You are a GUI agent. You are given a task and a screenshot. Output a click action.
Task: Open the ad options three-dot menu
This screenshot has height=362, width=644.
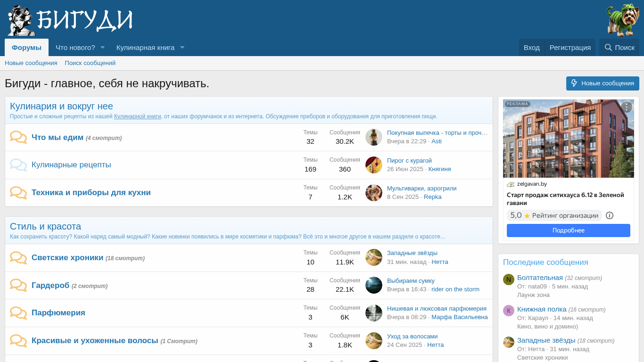coord(626,107)
